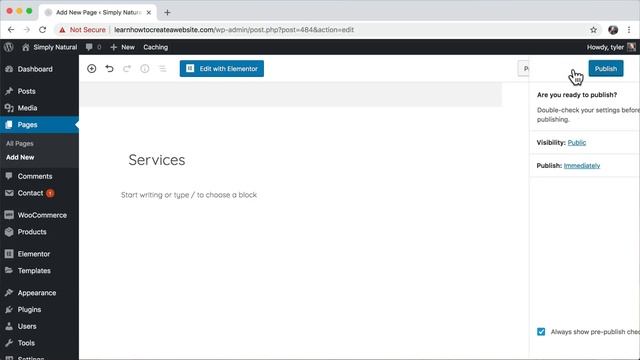Undo the last edit
This screenshot has height=360, width=640.
[109, 69]
